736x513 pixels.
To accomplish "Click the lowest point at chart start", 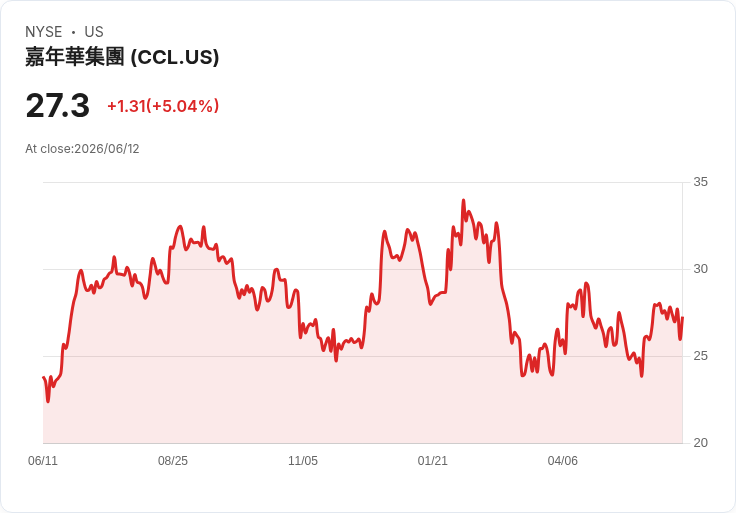I will (48, 401).
